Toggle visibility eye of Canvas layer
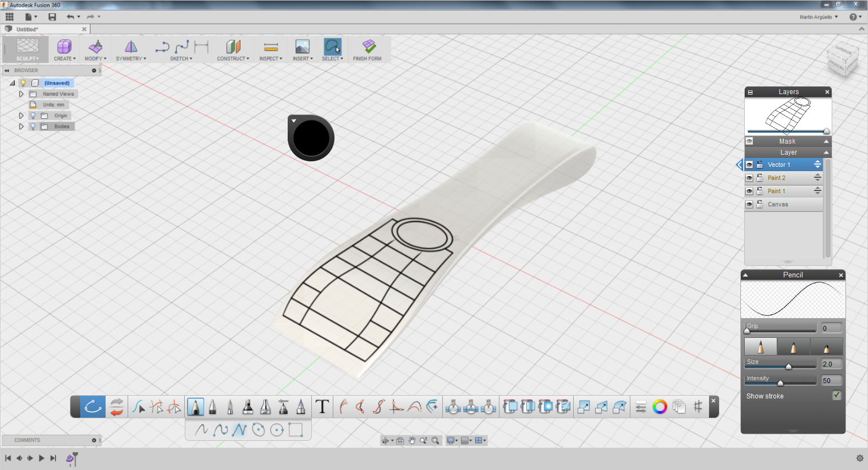 point(749,204)
